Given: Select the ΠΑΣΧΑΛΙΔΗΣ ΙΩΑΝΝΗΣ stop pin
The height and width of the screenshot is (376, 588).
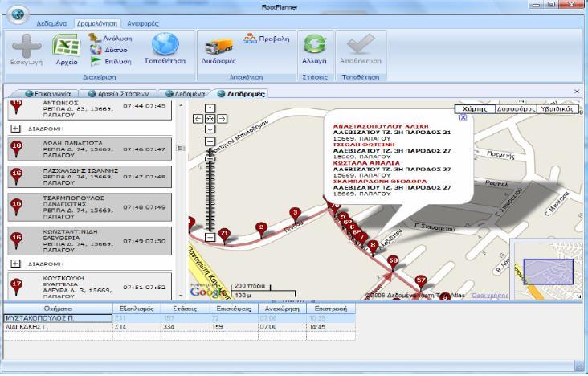Looking at the screenshot, I should (16, 177).
